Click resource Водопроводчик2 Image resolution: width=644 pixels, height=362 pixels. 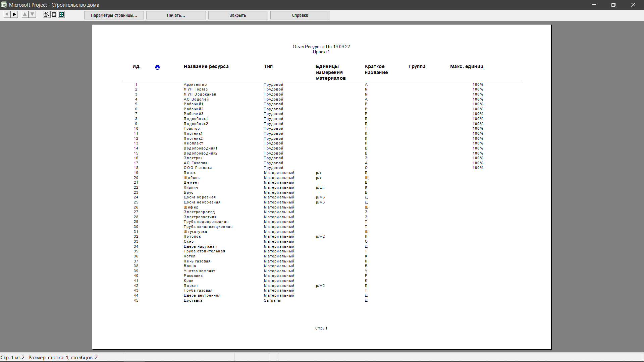(x=201, y=154)
